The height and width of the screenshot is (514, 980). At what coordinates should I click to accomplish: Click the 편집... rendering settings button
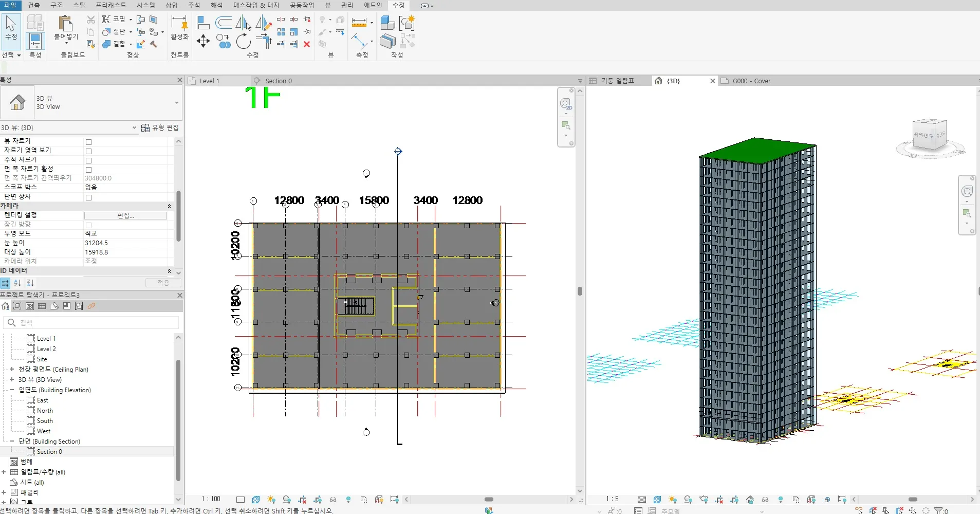tap(125, 215)
